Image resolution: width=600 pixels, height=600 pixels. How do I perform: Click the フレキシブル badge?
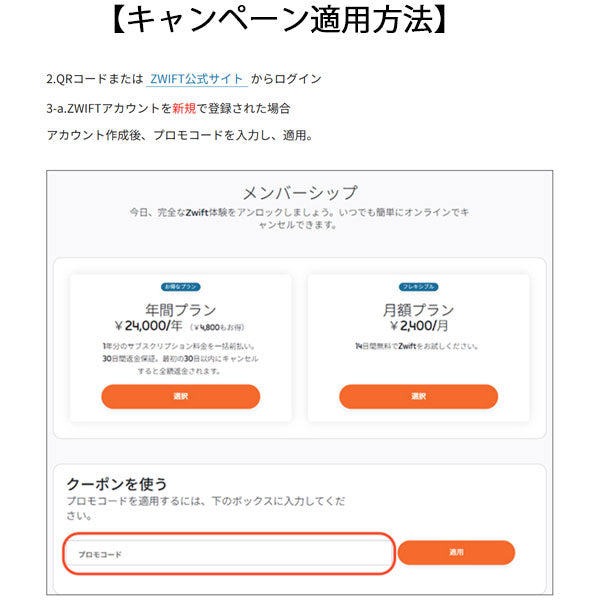[418, 287]
